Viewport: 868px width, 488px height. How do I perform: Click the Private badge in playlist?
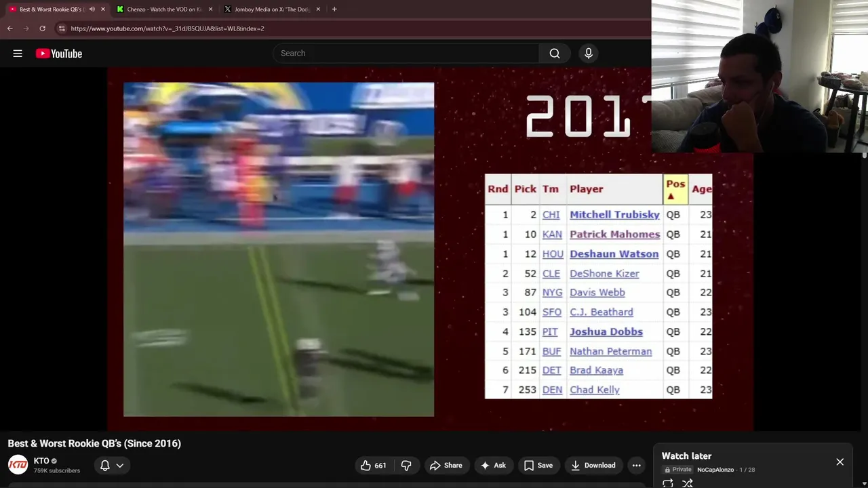point(677,470)
